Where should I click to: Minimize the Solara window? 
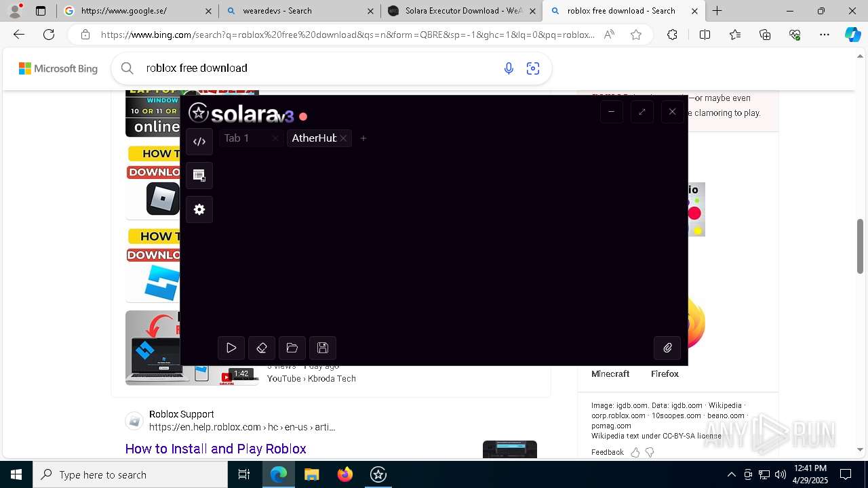tap(611, 112)
